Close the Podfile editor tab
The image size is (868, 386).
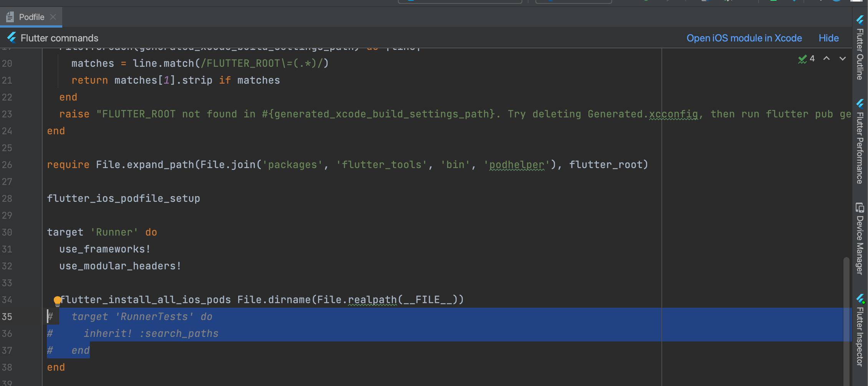pos(53,17)
